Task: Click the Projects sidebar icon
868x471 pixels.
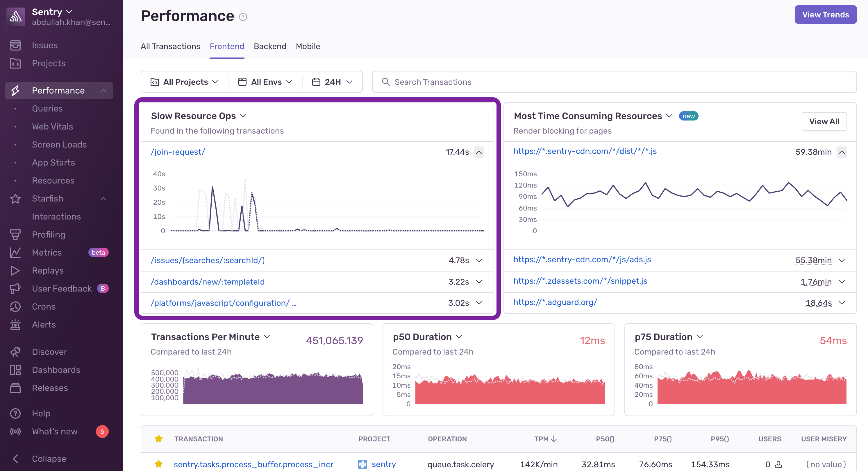Action: tap(15, 63)
